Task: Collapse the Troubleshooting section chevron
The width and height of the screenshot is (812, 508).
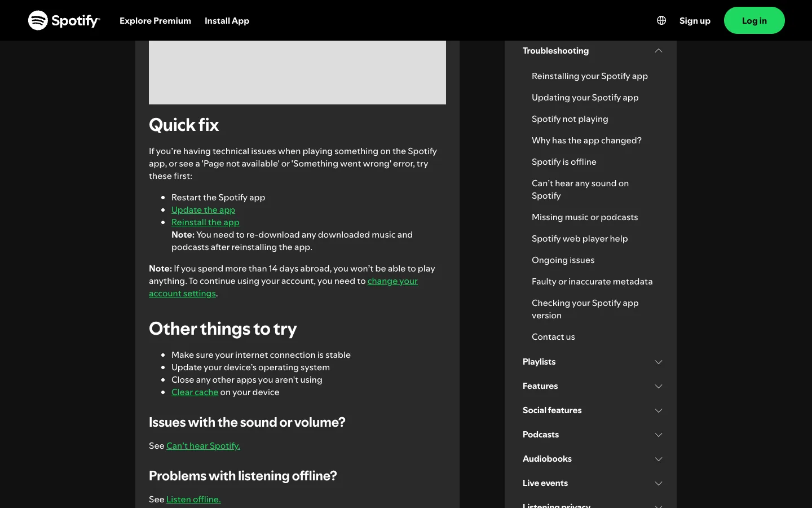Action: (x=658, y=51)
